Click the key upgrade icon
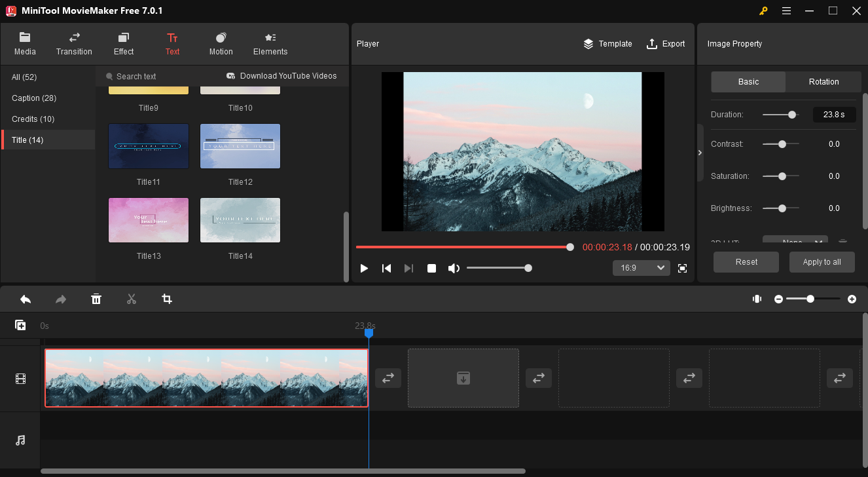The height and width of the screenshot is (477, 868). [763, 10]
